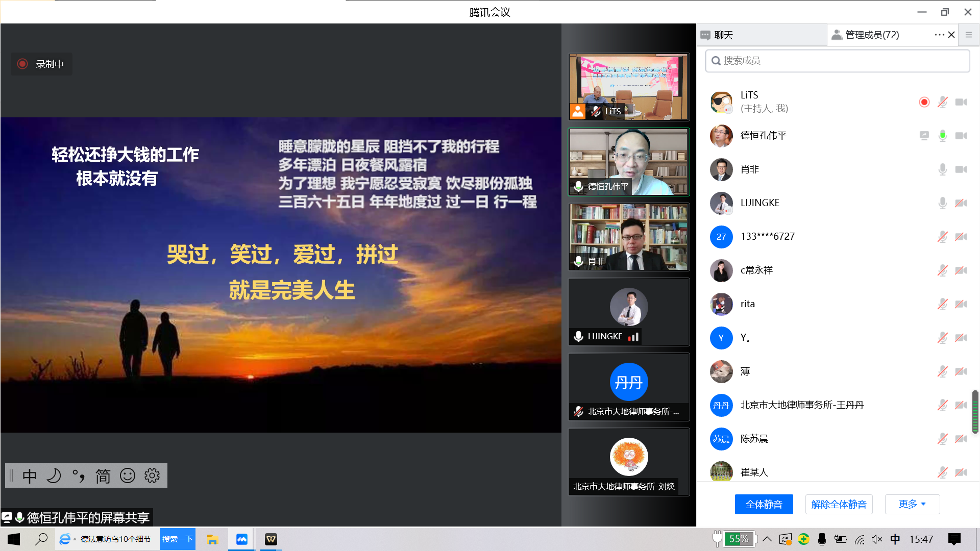980x551 pixels.
Task: Click the IME emoji smiley icon
Action: (x=127, y=475)
